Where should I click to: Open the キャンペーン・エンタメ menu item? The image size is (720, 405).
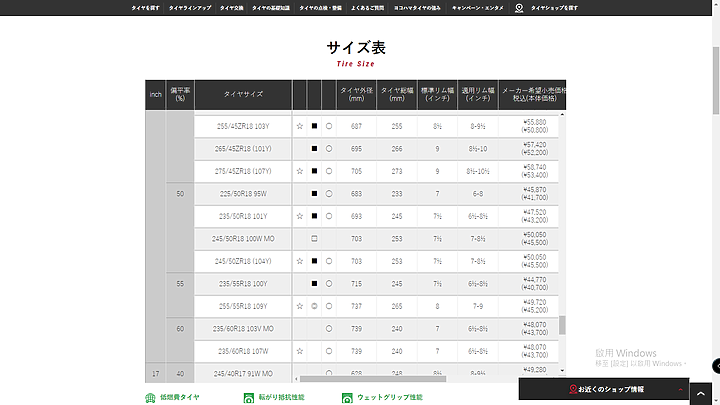click(x=478, y=8)
